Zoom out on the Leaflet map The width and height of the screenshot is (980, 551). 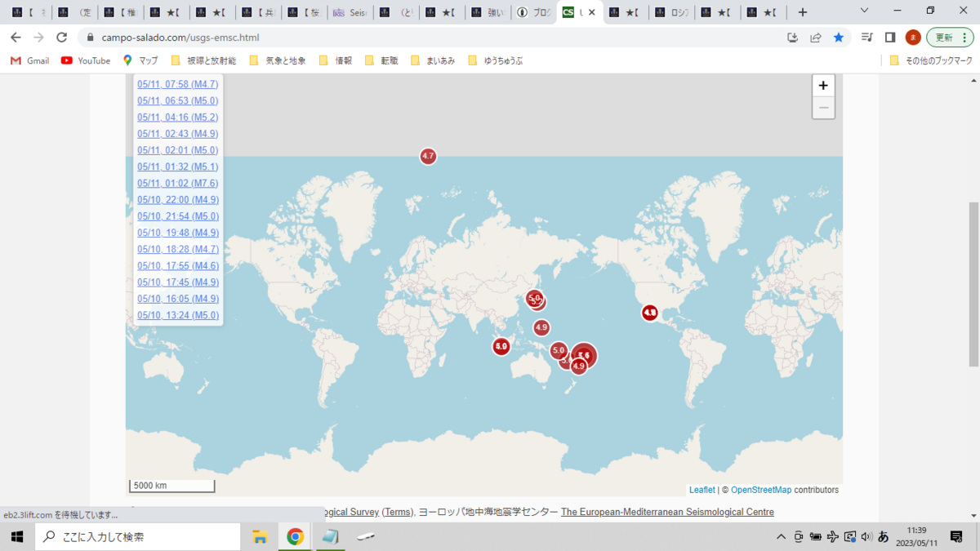823,108
